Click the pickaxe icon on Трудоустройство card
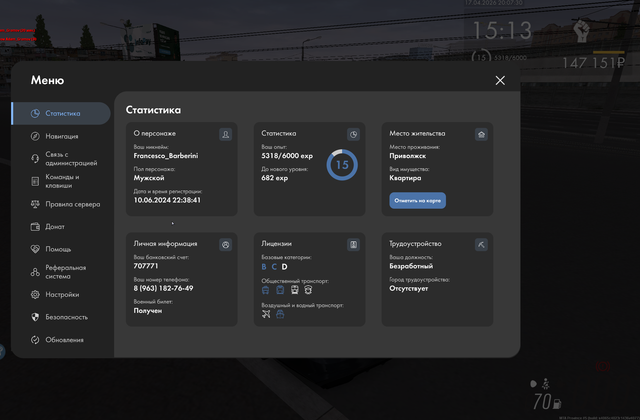Viewport: 640px width, 420px height. 481,244
